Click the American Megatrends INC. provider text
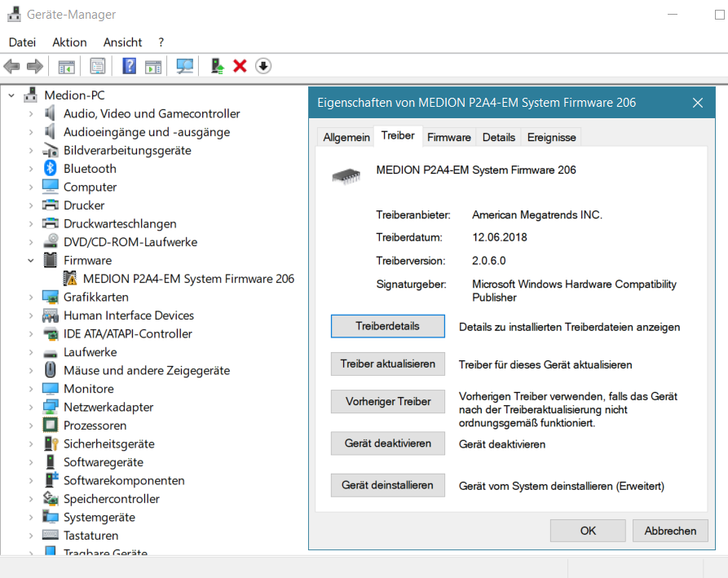This screenshot has height=578, width=728. pyautogui.click(x=537, y=215)
